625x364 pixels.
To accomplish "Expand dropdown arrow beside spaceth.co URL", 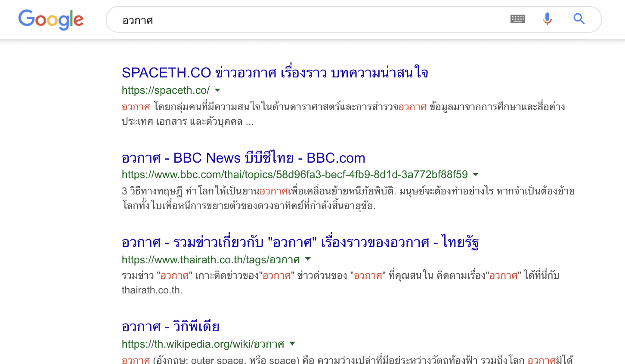I will pos(217,90).
